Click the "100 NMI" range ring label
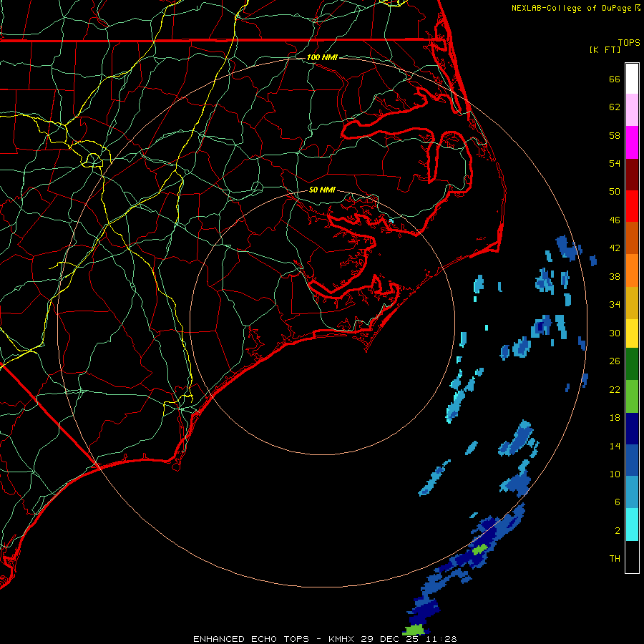Screen dimensions: 644x644 pos(322,57)
